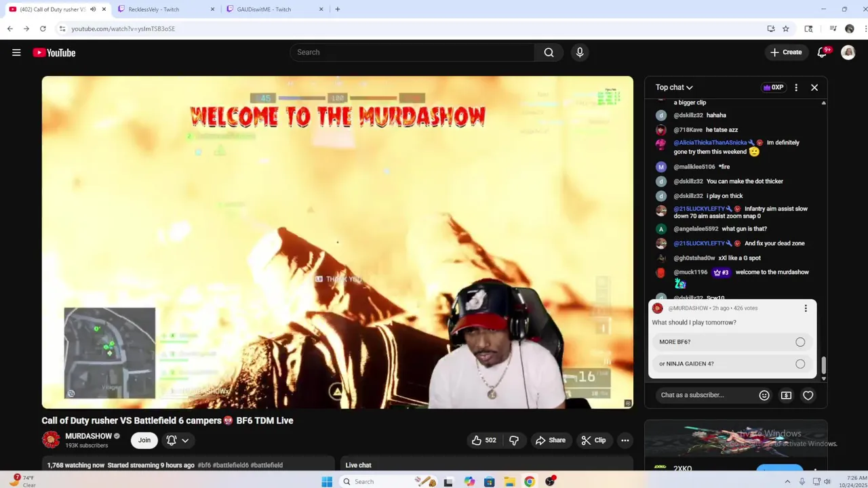
Task: Close the RecklessVely Twitch tab
Action: tap(213, 9)
